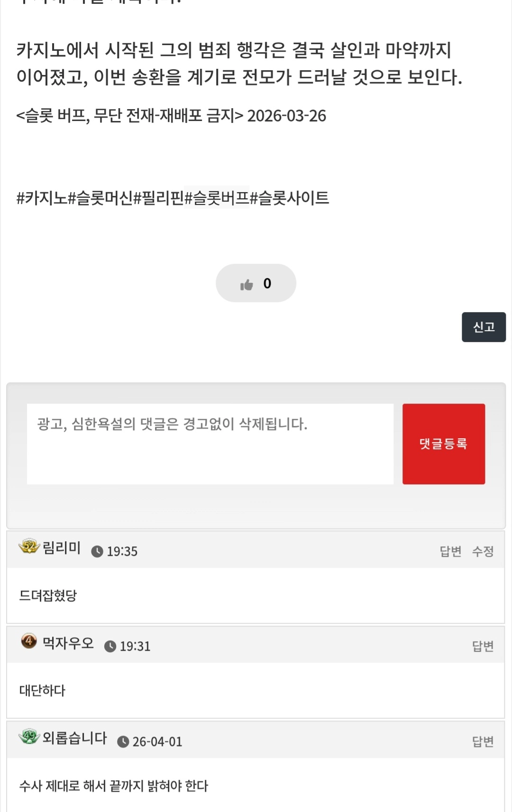Submit comment with 댓글등록 button
The width and height of the screenshot is (512, 812).
(443, 444)
